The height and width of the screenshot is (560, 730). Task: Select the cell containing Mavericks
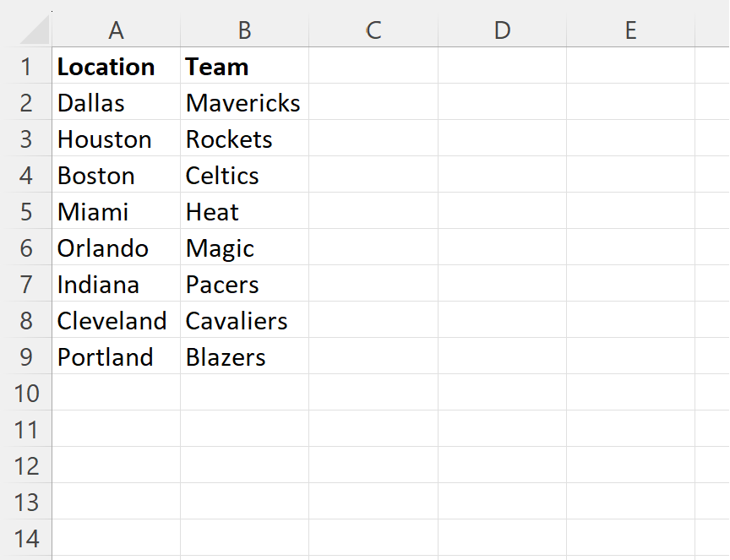tap(245, 102)
